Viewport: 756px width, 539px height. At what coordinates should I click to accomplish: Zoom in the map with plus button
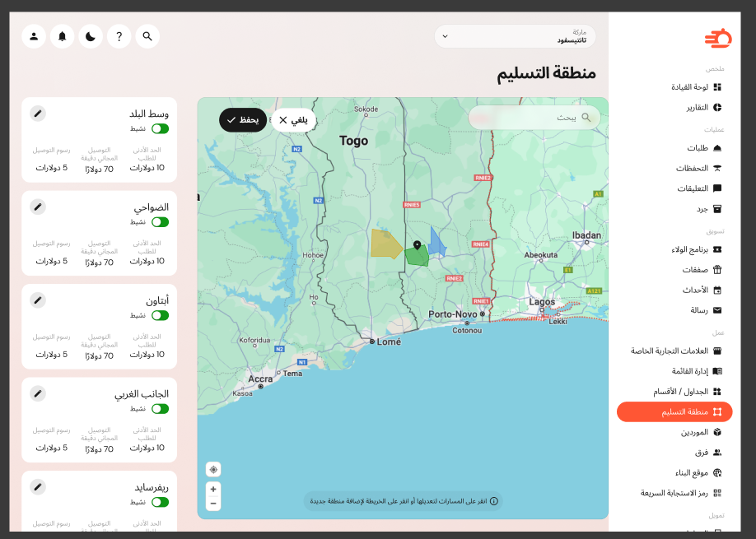pos(213,490)
